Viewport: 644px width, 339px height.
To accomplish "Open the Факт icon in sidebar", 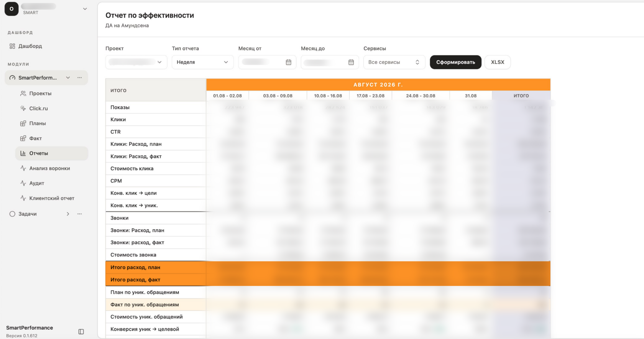I will [23, 138].
